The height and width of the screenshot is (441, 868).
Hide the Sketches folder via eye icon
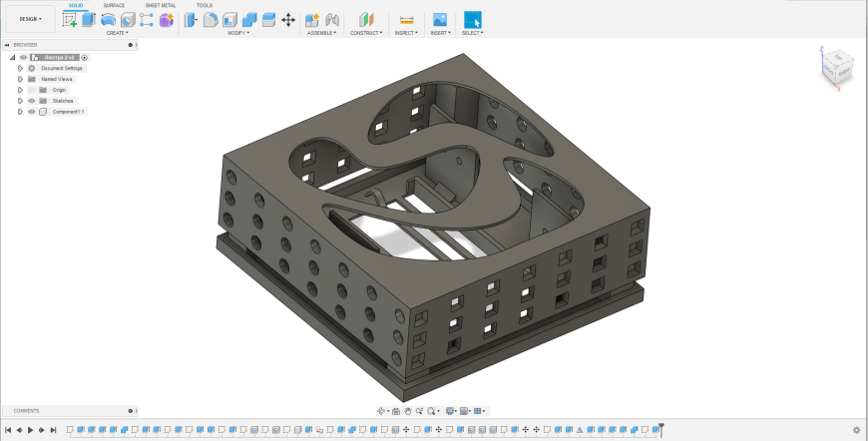click(31, 101)
